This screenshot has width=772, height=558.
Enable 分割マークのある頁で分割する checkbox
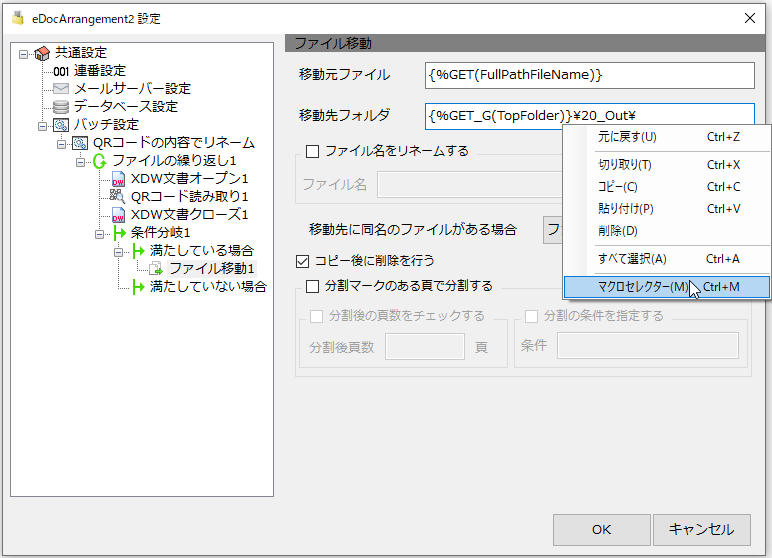312,286
